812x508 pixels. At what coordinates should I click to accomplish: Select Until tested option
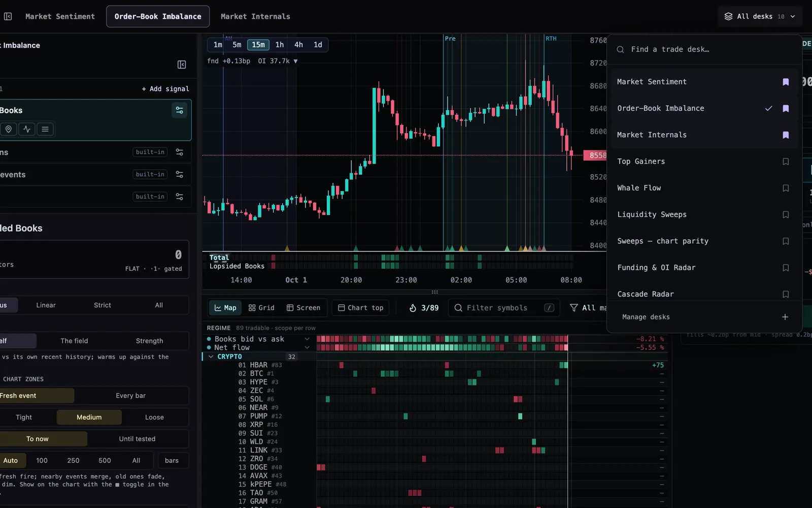point(137,439)
